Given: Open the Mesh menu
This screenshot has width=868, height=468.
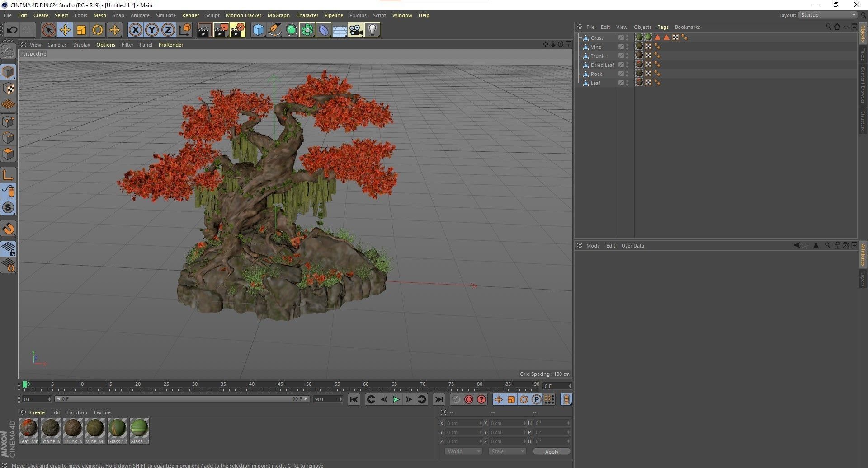Looking at the screenshot, I should (x=99, y=15).
